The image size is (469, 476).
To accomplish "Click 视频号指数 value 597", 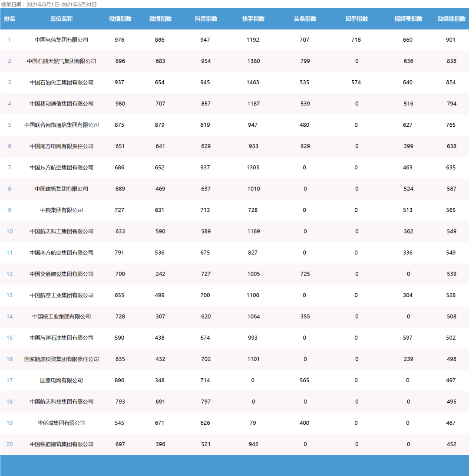I will click(x=408, y=338).
